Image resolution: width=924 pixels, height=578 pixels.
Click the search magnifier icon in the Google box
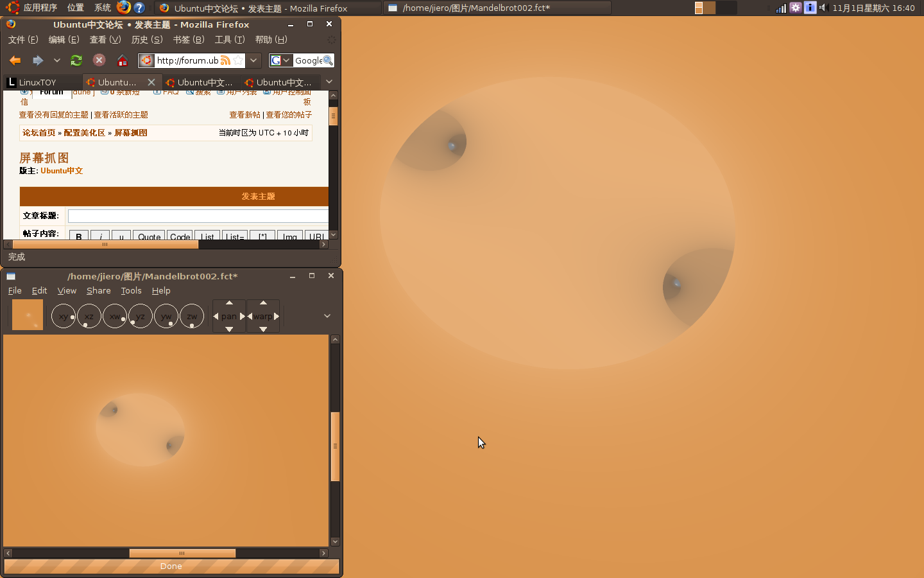(x=328, y=60)
